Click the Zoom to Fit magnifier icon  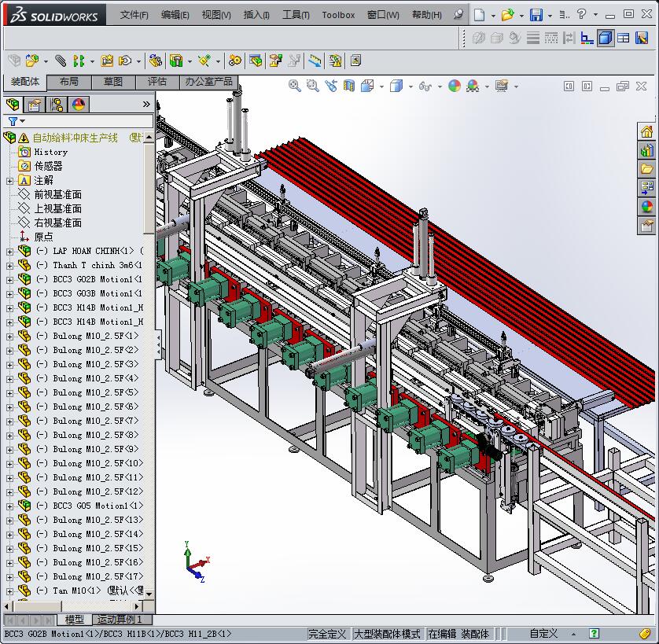(x=295, y=86)
